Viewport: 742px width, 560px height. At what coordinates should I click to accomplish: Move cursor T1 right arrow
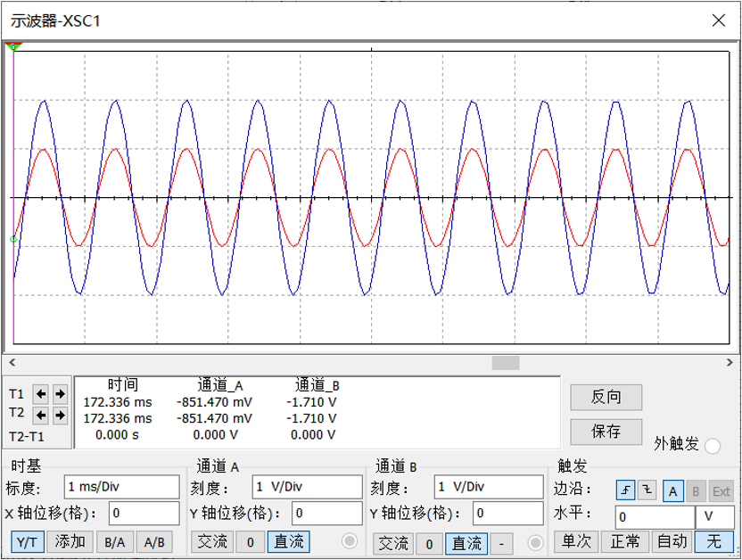pos(60,394)
